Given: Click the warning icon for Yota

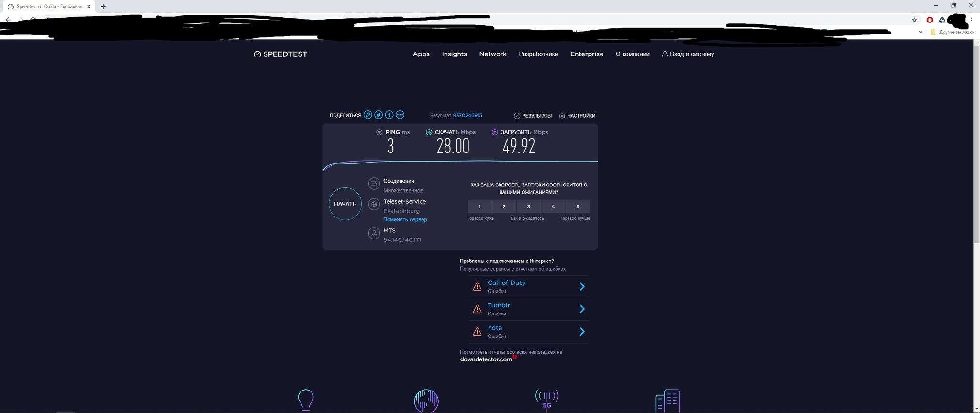Looking at the screenshot, I should 477,332.
